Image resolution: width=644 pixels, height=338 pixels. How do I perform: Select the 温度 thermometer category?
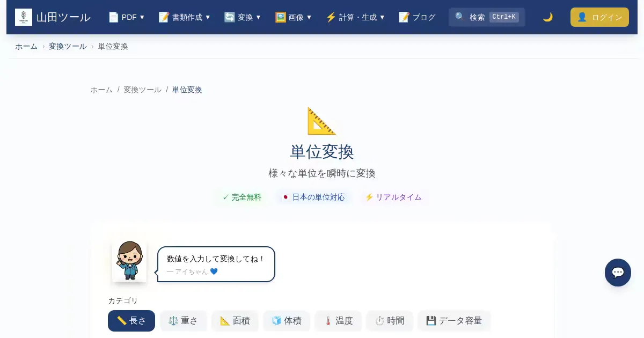pyautogui.click(x=338, y=321)
